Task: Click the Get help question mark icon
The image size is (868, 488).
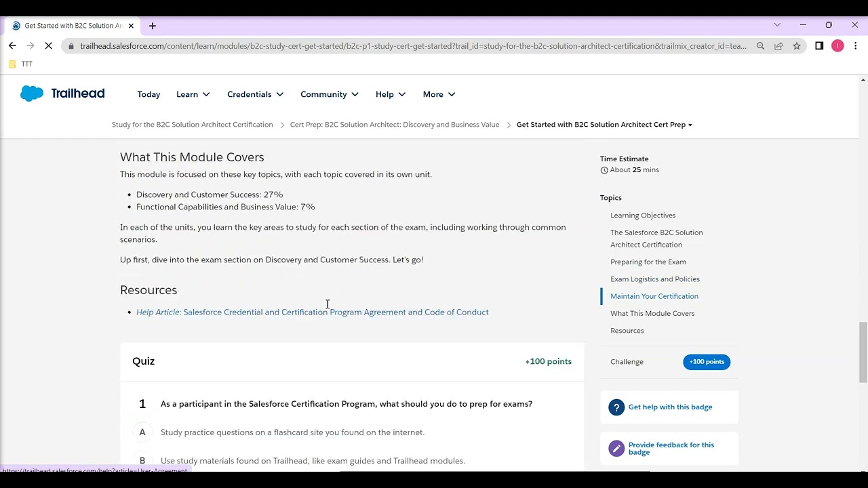Action: pos(616,407)
